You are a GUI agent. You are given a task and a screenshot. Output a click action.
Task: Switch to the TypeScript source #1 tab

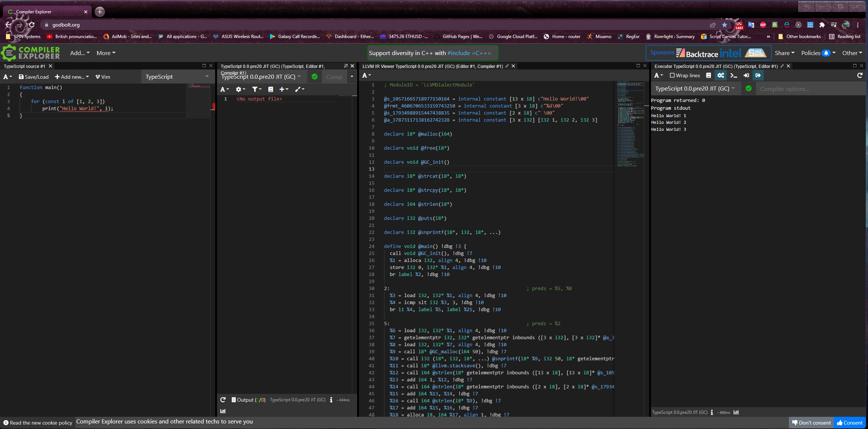[x=24, y=66]
